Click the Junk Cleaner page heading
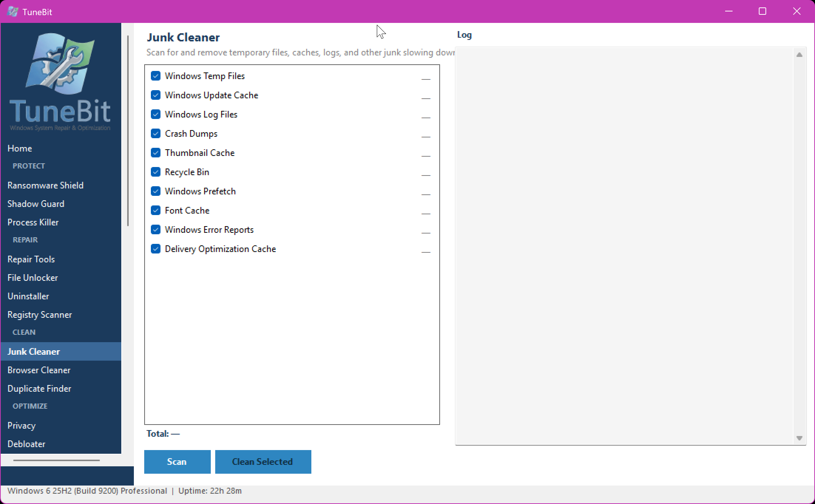 pyautogui.click(x=183, y=37)
